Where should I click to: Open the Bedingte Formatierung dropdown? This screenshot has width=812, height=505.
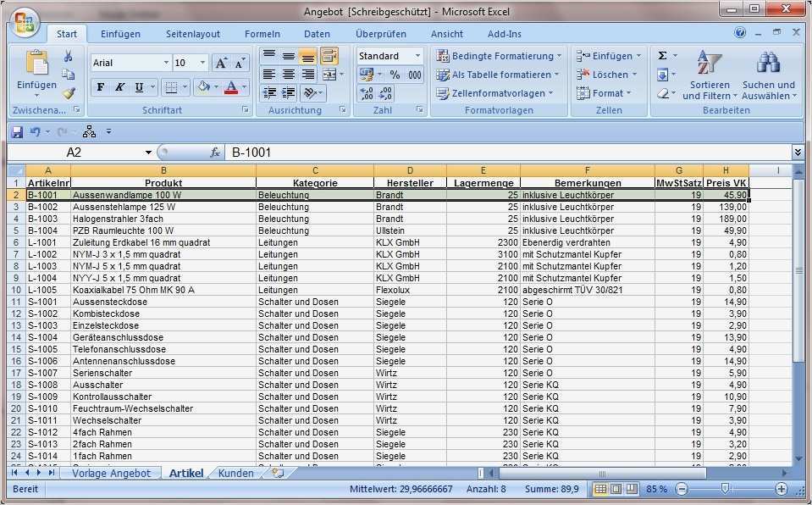coord(504,56)
